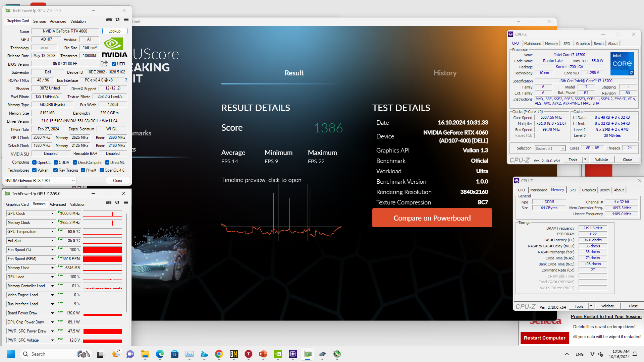
Task: Refresh data in the GPU-Z Graphics Card window
Action: 118,20
